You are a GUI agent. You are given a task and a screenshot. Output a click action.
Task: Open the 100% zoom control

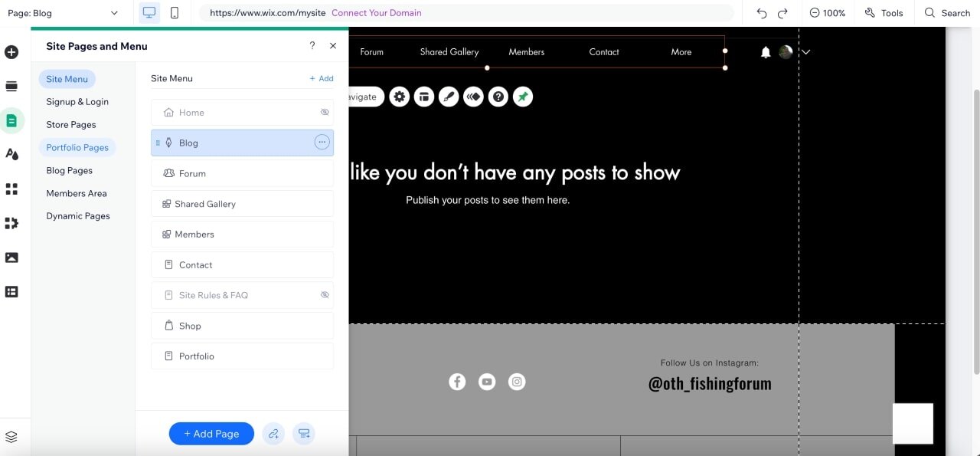(x=828, y=13)
